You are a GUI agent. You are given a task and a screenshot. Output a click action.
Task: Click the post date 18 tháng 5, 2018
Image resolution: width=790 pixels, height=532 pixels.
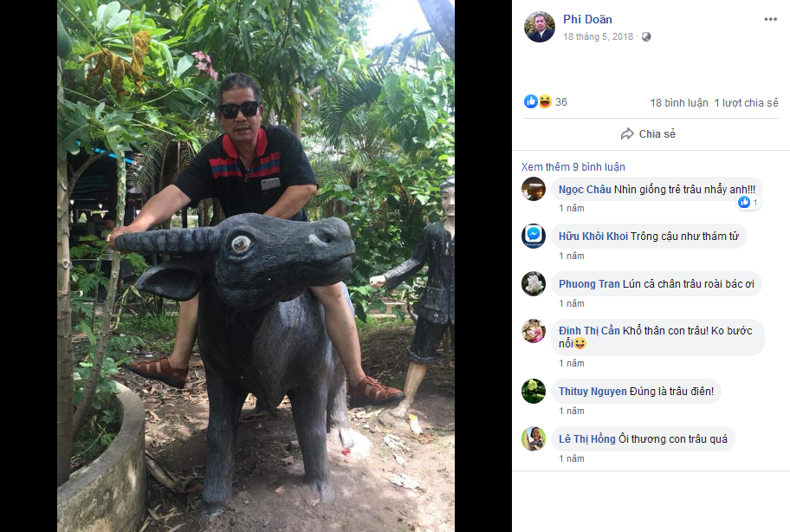pos(598,37)
